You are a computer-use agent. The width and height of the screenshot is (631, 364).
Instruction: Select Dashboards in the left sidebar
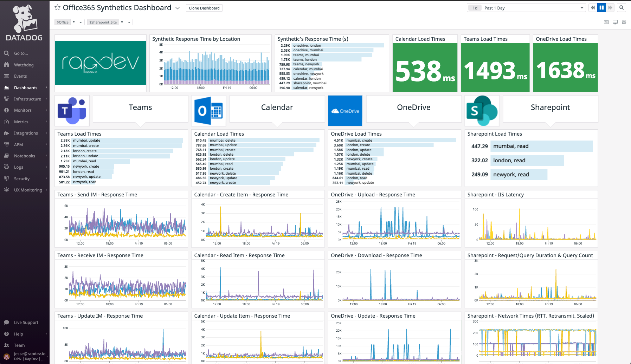click(26, 87)
